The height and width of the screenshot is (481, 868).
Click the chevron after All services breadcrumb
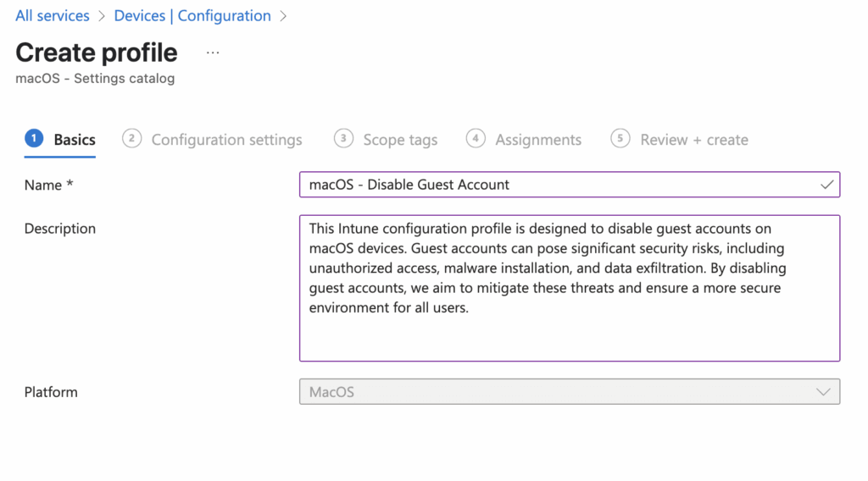pyautogui.click(x=102, y=16)
